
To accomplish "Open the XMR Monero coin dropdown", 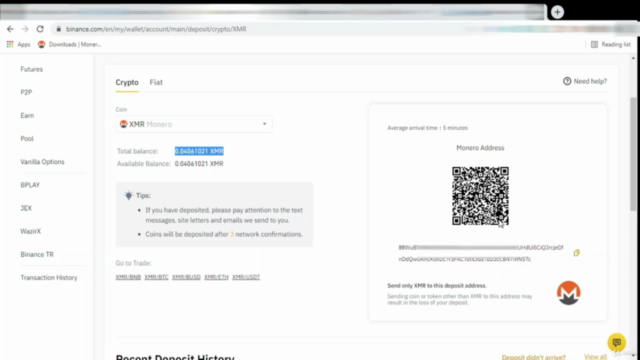I will 194,124.
